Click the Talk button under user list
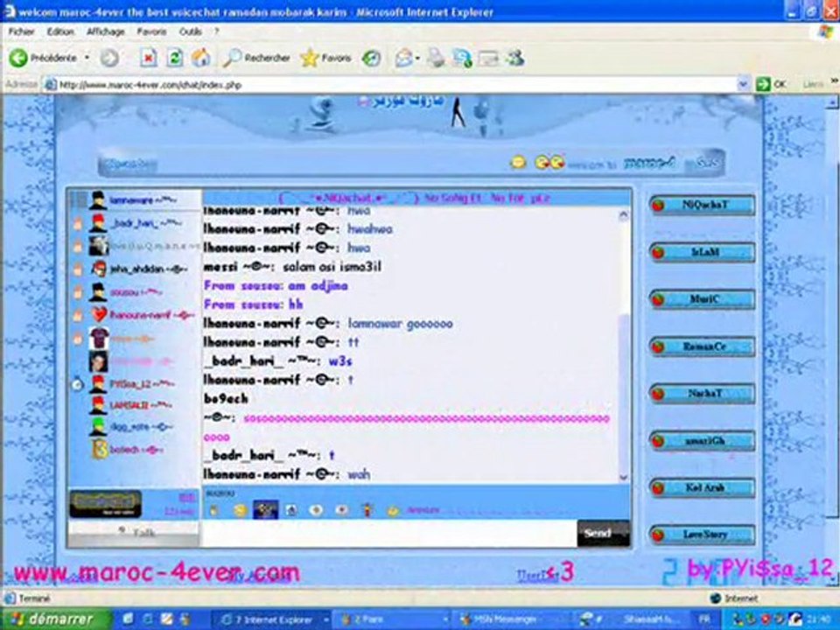Viewport: 840px width, 630px height. (x=134, y=533)
